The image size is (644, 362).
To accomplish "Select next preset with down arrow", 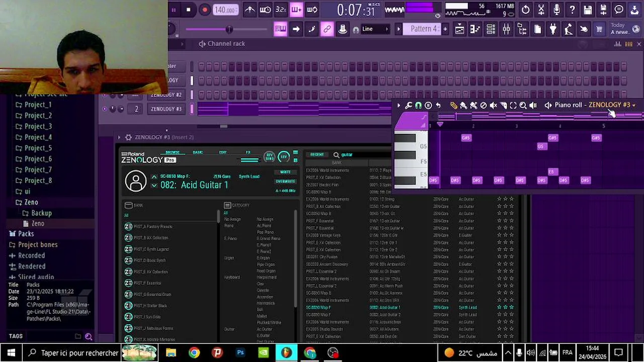I will (x=154, y=186).
